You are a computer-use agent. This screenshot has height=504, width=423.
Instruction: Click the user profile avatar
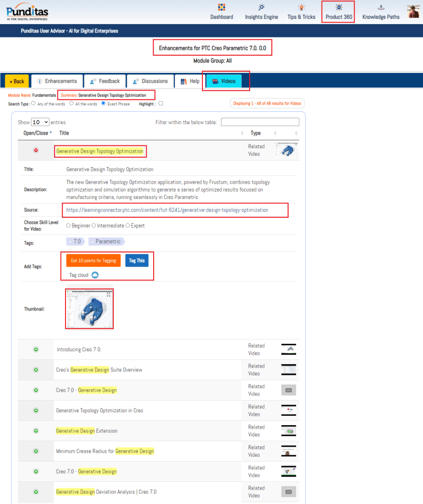pos(413,11)
